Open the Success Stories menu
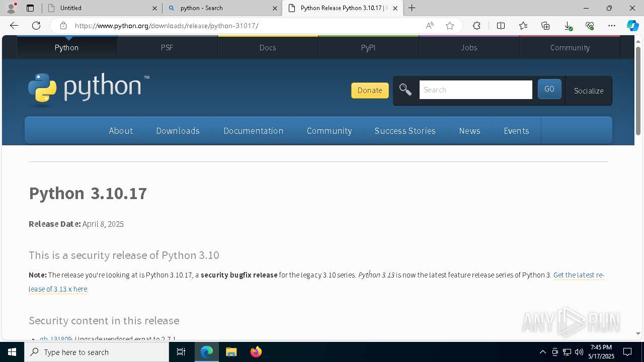 tap(405, 131)
